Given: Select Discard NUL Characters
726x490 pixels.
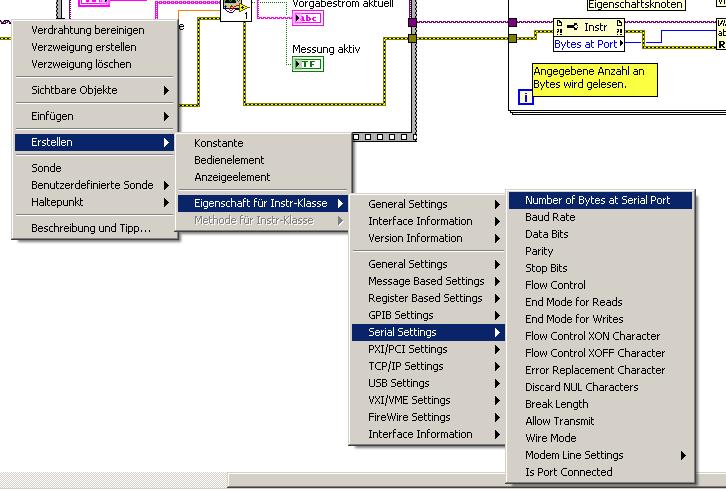Looking at the screenshot, I should (x=601, y=387).
